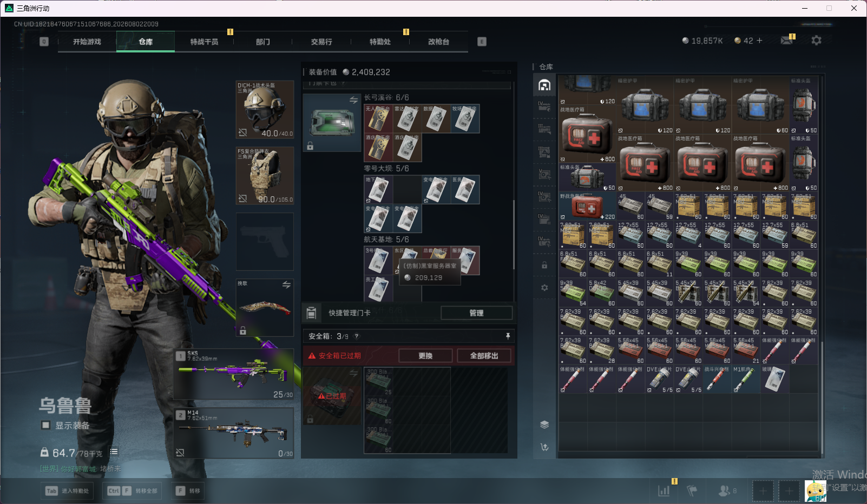Click the flag icon in bottom bar
Image resolution: width=867 pixels, height=504 pixels.
[692, 491]
